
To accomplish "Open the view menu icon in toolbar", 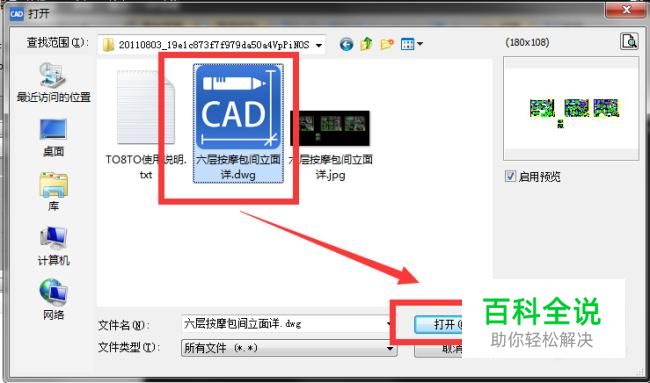I will pos(412,44).
